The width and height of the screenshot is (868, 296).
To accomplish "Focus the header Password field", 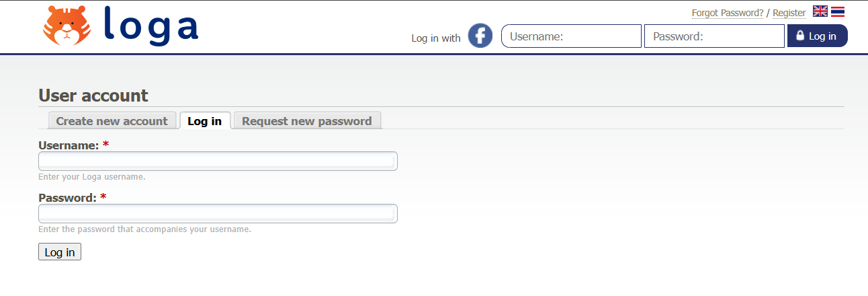I will click(x=714, y=36).
